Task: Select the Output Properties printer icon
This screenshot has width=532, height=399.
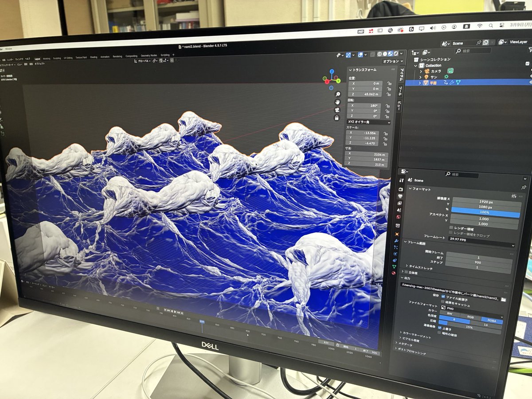Action: [x=400, y=196]
